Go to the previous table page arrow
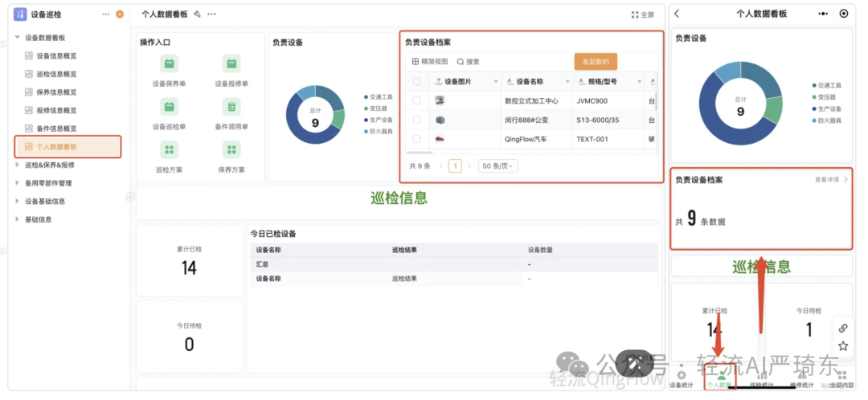The image size is (868, 400). 441,166
